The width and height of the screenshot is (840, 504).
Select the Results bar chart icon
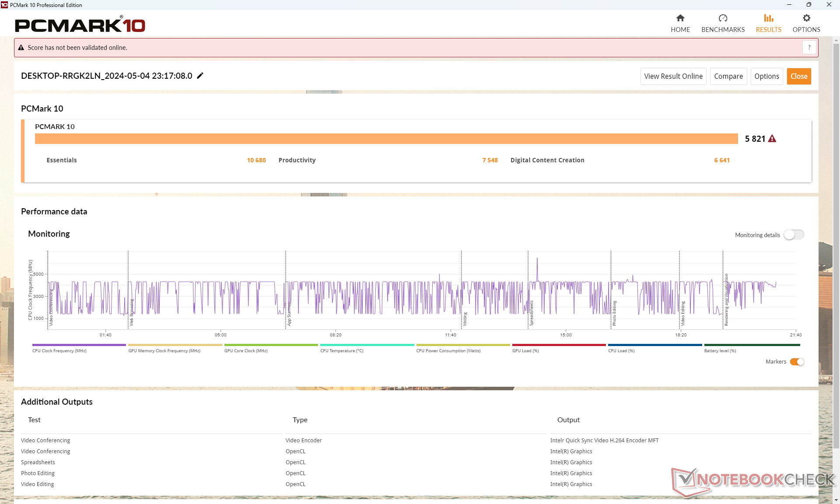(768, 18)
